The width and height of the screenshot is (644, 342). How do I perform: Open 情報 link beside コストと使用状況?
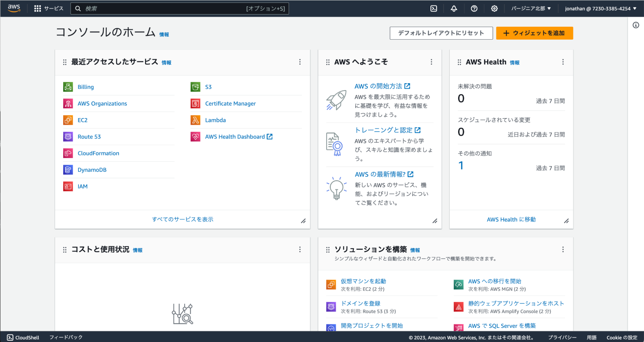138,250
